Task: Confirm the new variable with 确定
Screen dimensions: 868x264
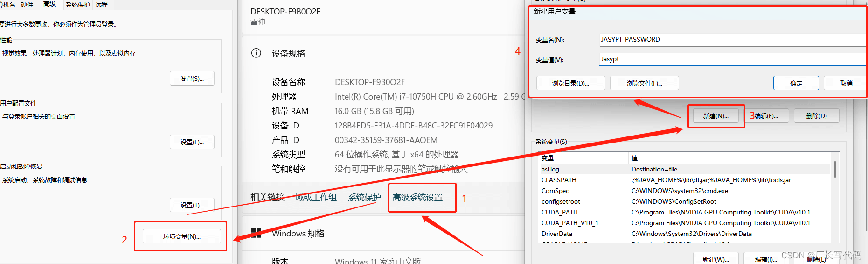Action: pyautogui.click(x=796, y=83)
